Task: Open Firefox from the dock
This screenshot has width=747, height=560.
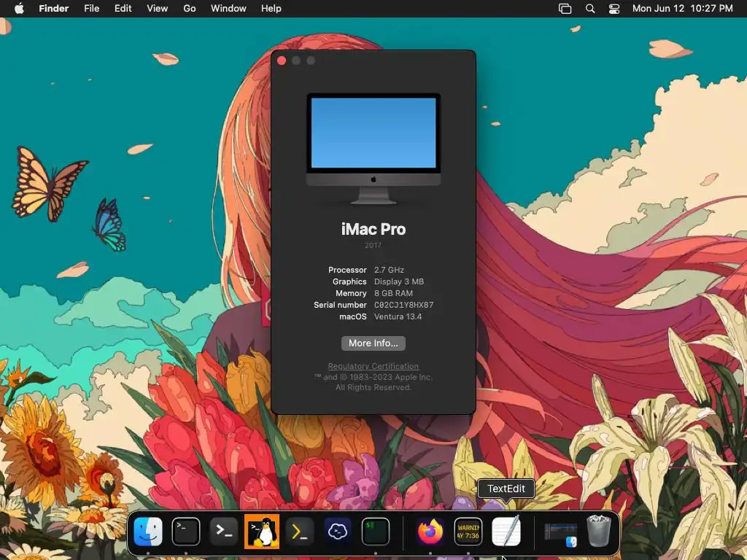Action: tap(430, 532)
